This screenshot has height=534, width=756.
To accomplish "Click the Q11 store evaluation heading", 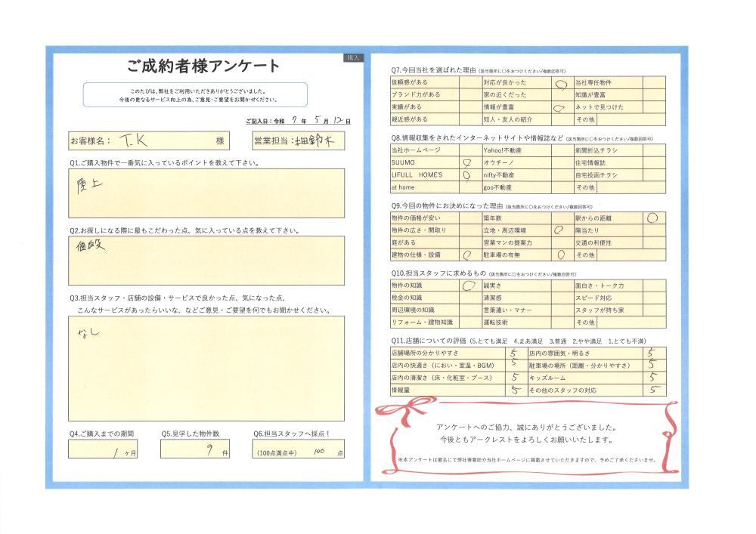I will 519,341.
